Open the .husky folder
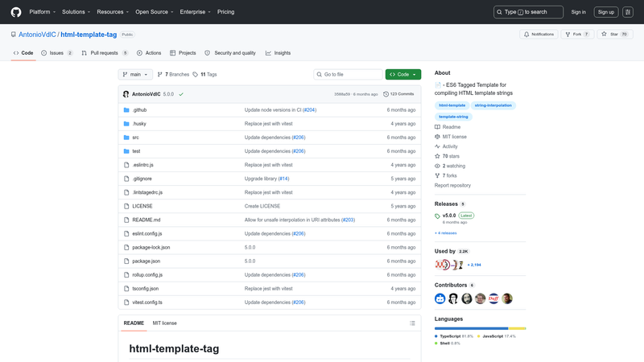The height and width of the screenshot is (362, 644). [x=139, y=124]
